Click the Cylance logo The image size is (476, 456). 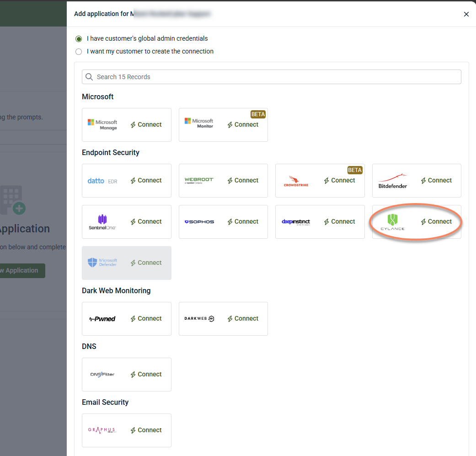[392, 222]
